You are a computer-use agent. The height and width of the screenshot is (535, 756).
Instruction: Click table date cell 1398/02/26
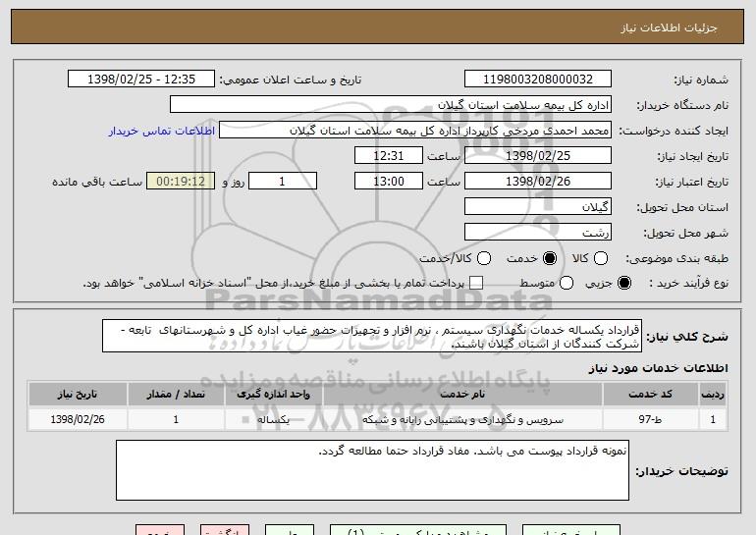pos(78,419)
